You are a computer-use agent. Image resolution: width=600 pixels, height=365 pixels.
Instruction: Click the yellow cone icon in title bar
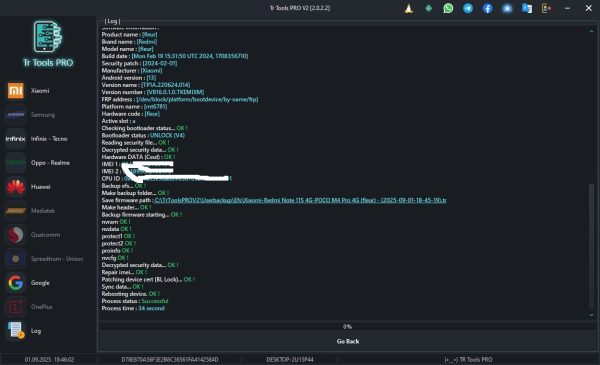(x=409, y=8)
